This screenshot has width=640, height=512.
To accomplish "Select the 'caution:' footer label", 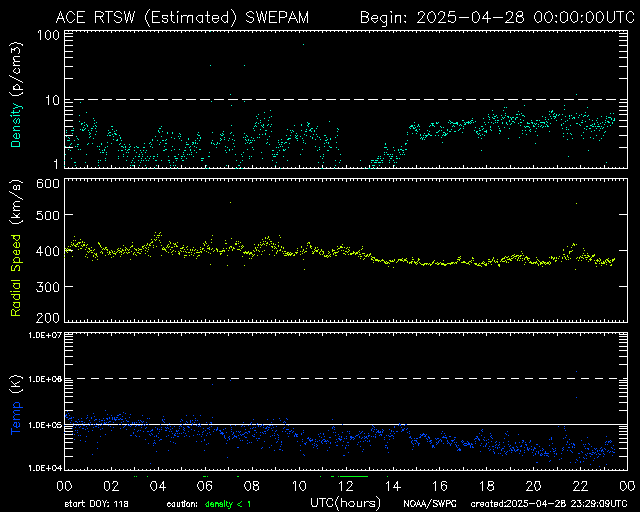I will pos(182,504).
